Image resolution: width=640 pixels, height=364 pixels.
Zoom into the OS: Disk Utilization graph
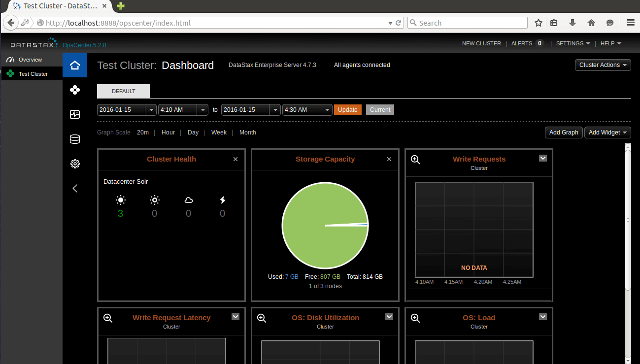click(262, 318)
